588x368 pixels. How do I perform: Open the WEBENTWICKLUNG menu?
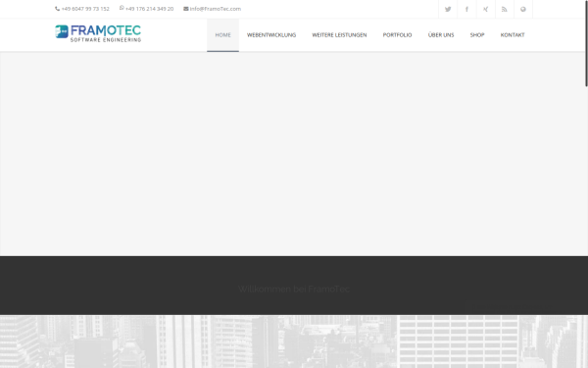click(x=271, y=35)
